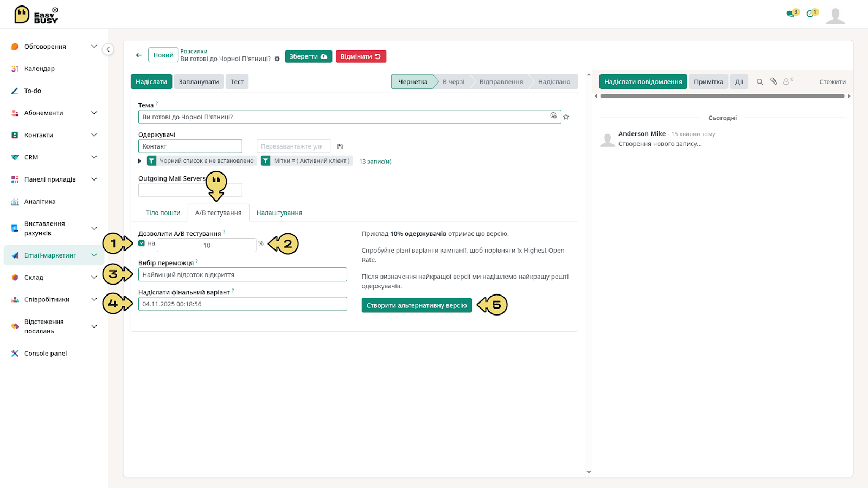Viewport: 868px width, 488px height.
Task: Open the Calendar sidebar item
Action: coord(39,69)
